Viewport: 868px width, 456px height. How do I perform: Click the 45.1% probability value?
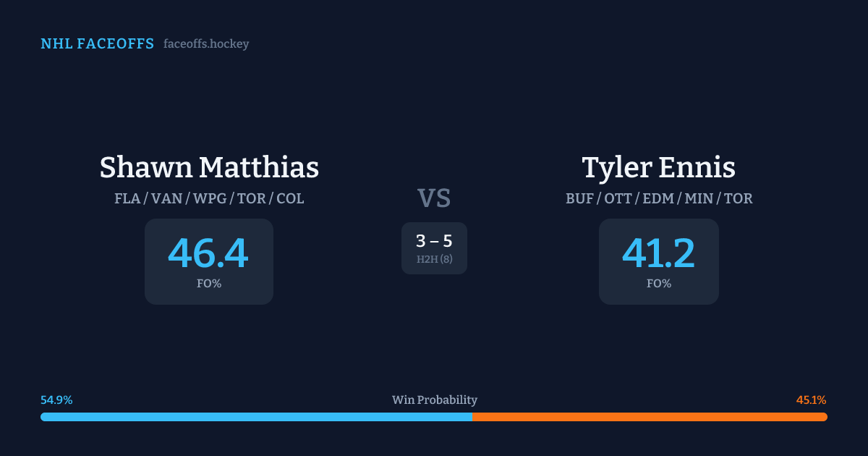tap(811, 400)
